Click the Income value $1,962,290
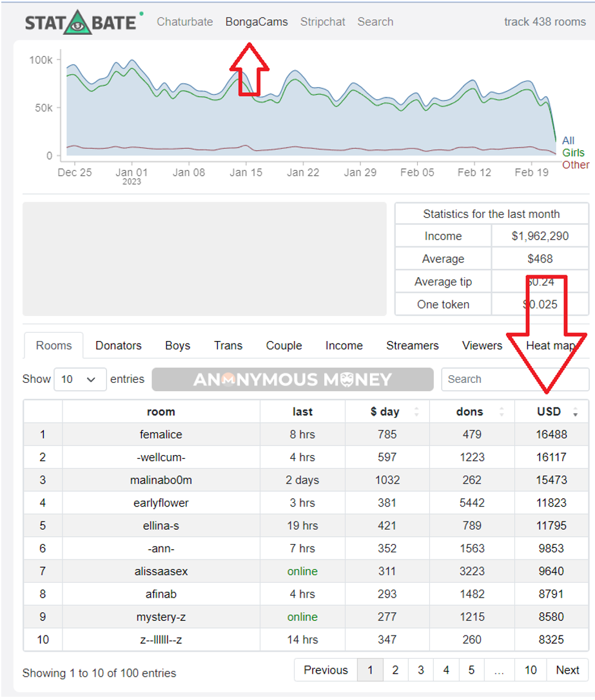595x700 pixels. 540,236
